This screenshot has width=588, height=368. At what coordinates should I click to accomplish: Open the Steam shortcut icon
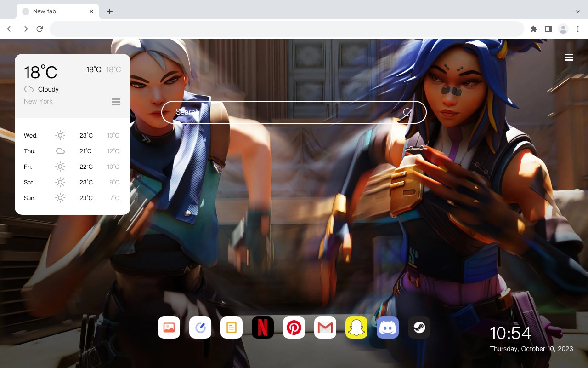419,328
